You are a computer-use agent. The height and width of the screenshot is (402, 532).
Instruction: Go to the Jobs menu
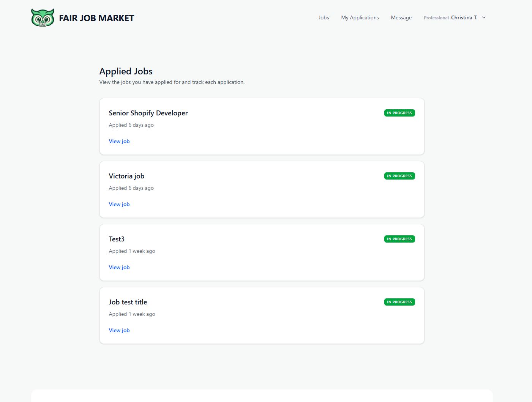pos(324,17)
